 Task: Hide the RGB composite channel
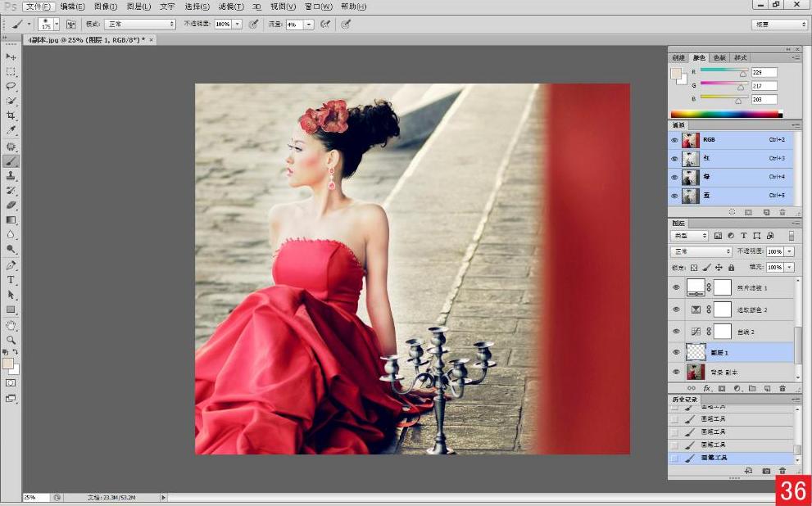click(x=674, y=140)
